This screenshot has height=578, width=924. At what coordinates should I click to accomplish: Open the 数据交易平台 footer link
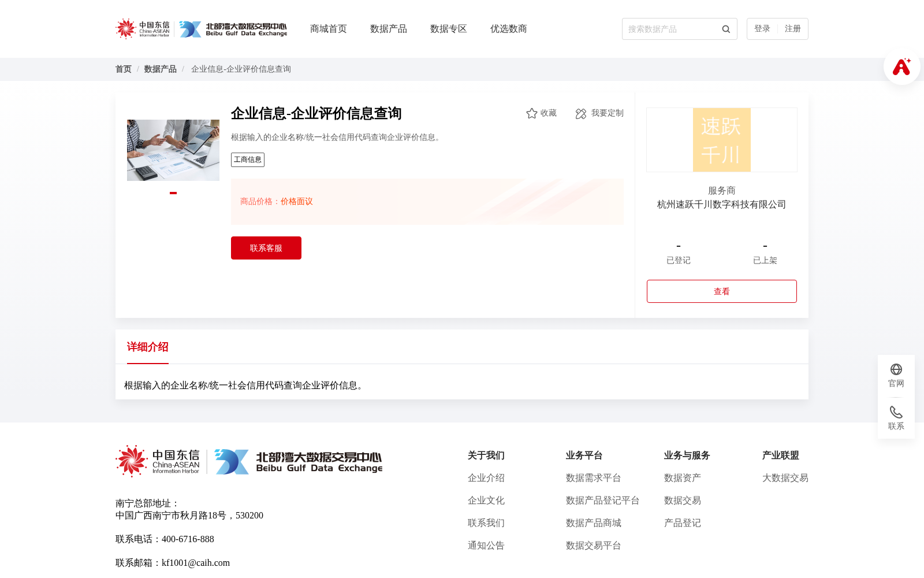pyautogui.click(x=594, y=546)
